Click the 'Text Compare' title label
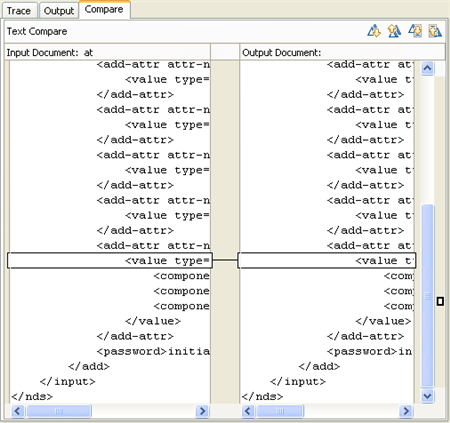 [x=37, y=31]
